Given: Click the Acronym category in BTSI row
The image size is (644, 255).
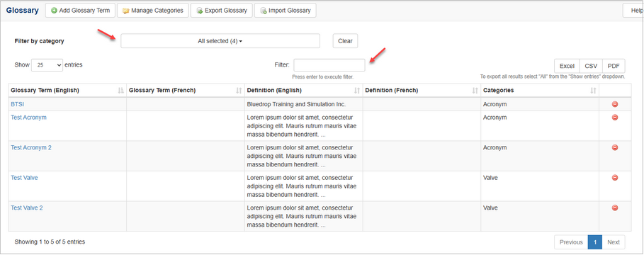Looking at the screenshot, I should point(495,104).
